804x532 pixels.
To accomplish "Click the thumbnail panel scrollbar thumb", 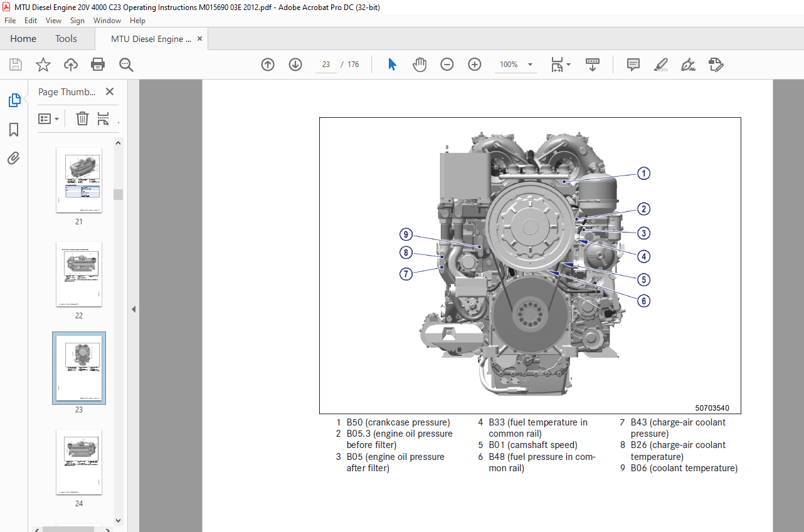I will (x=118, y=194).
